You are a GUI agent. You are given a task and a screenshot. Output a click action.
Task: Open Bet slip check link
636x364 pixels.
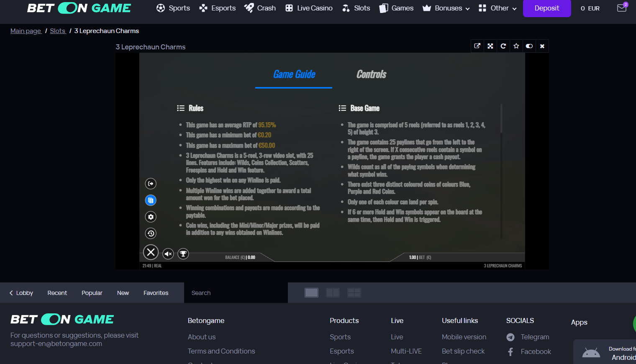[x=463, y=351]
